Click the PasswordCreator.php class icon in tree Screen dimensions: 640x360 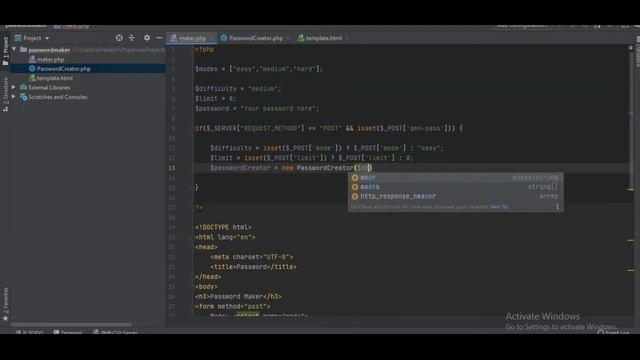tap(32, 69)
